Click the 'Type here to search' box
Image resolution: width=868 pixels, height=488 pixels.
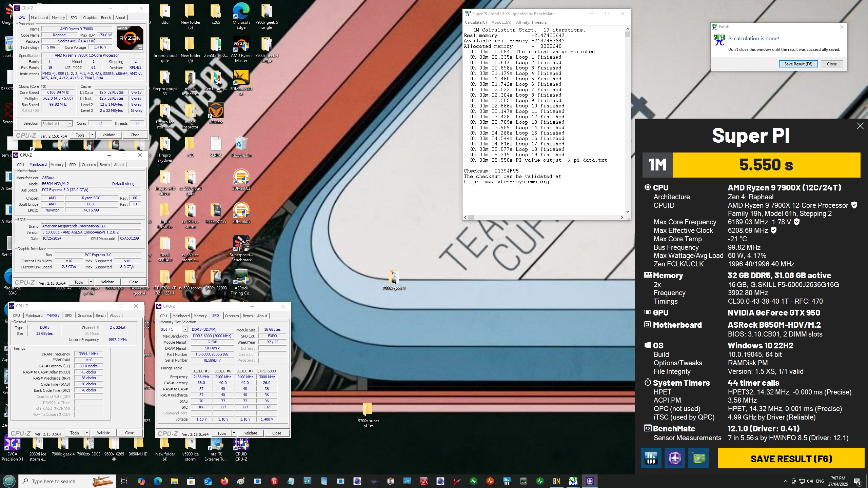(67, 481)
